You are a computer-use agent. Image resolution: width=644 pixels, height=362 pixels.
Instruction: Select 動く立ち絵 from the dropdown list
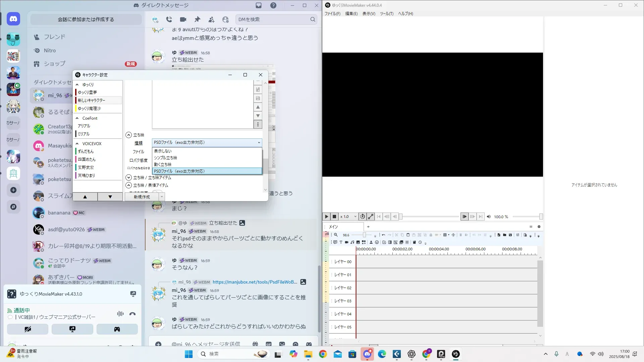click(x=163, y=164)
